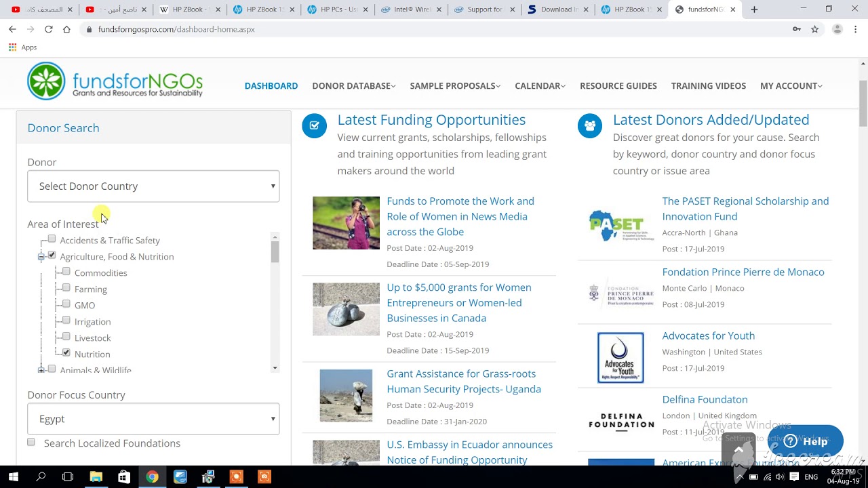Switch to the Download browser tab

point(557,9)
